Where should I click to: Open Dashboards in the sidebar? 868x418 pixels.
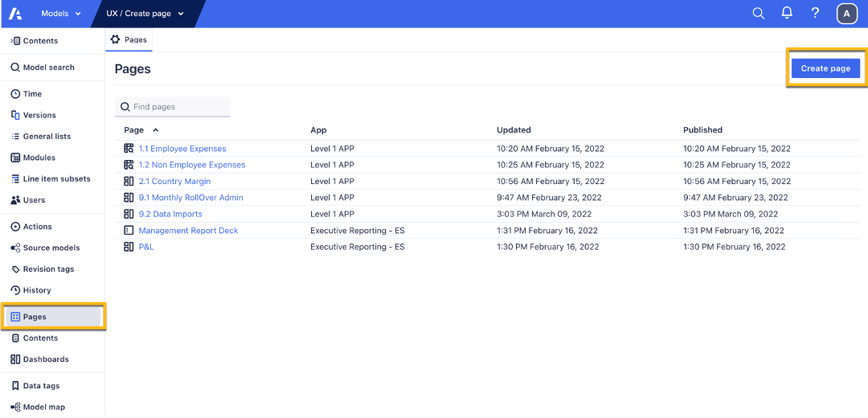click(x=40, y=359)
